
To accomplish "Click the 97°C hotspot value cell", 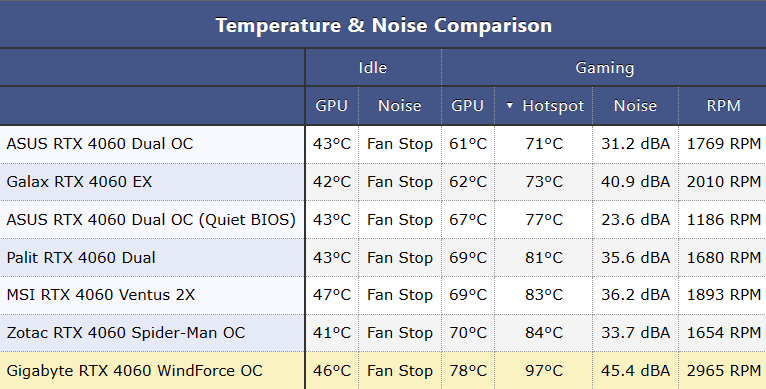I will coord(544,370).
